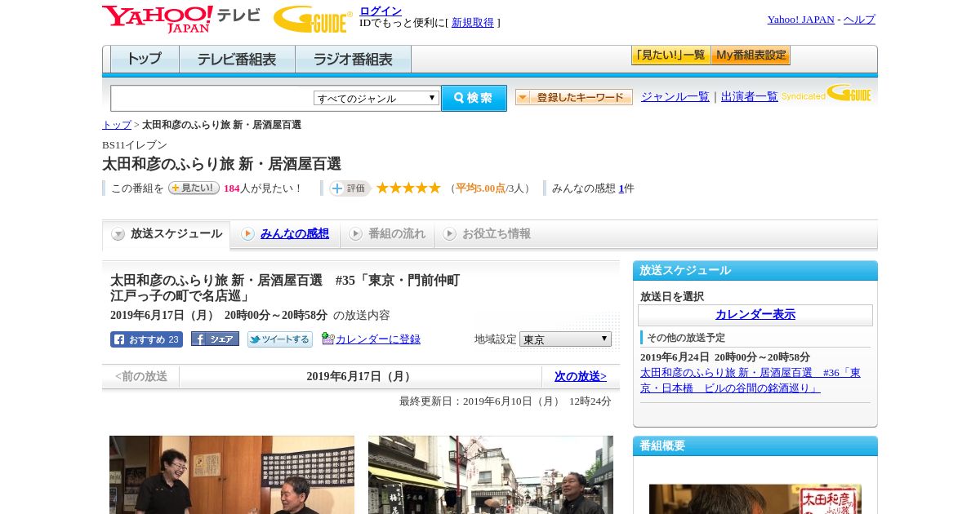Click Facebook おすすめ 23 button

(146, 339)
